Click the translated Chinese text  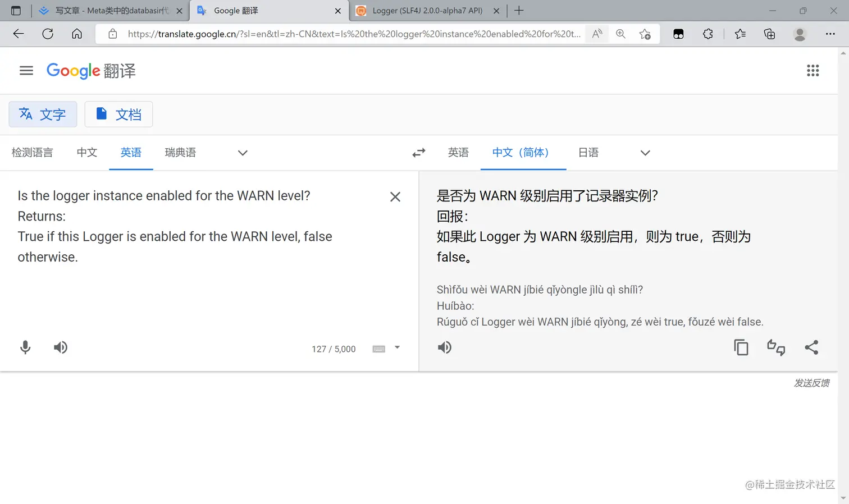[x=594, y=226]
